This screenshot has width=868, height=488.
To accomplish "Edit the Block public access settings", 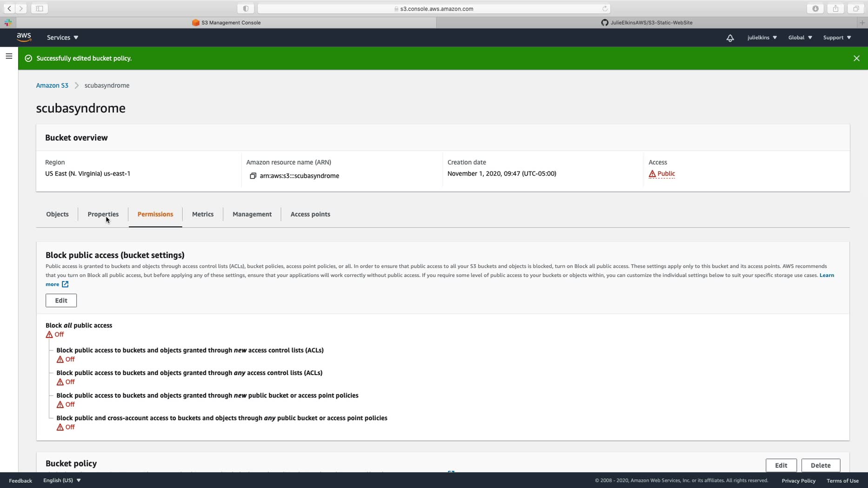I will coord(61,301).
